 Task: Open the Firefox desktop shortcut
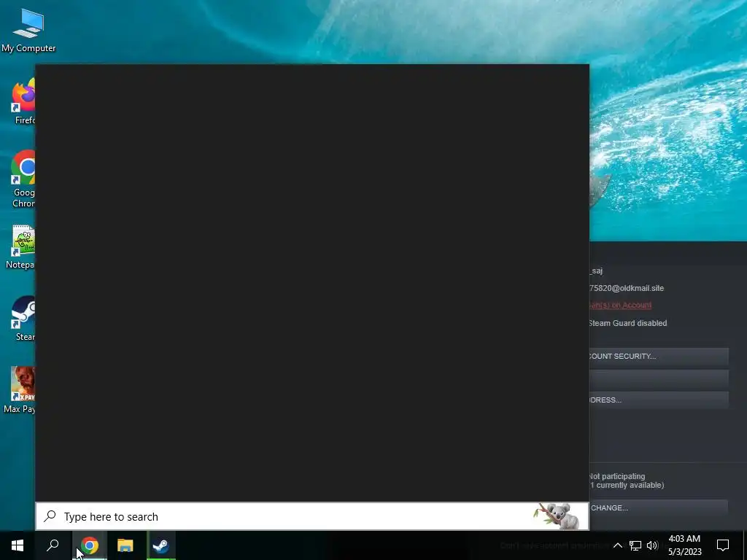(24, 101)
